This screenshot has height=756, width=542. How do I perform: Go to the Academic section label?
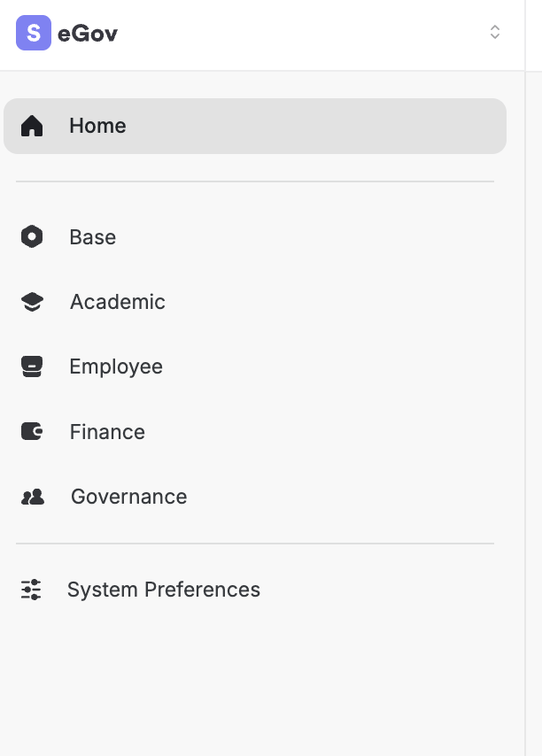coord(117,302)
